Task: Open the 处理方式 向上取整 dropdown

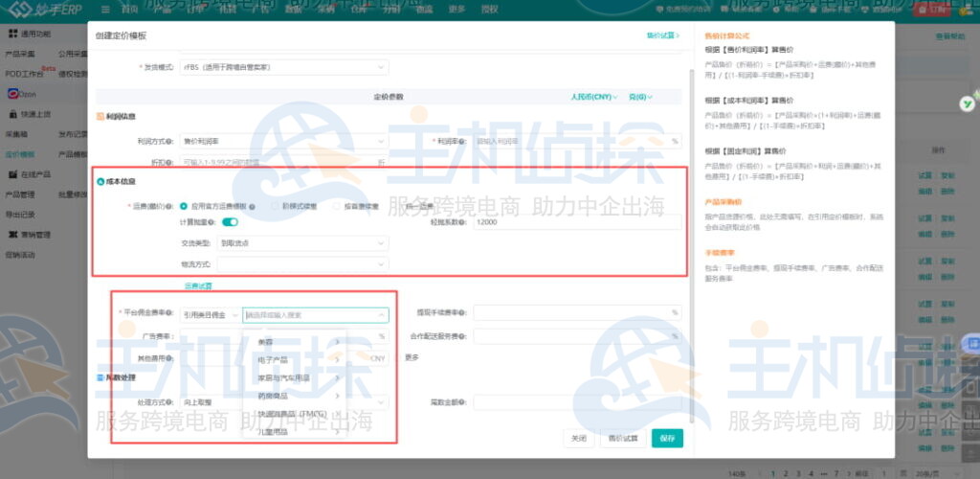Action: coord(283,402)
